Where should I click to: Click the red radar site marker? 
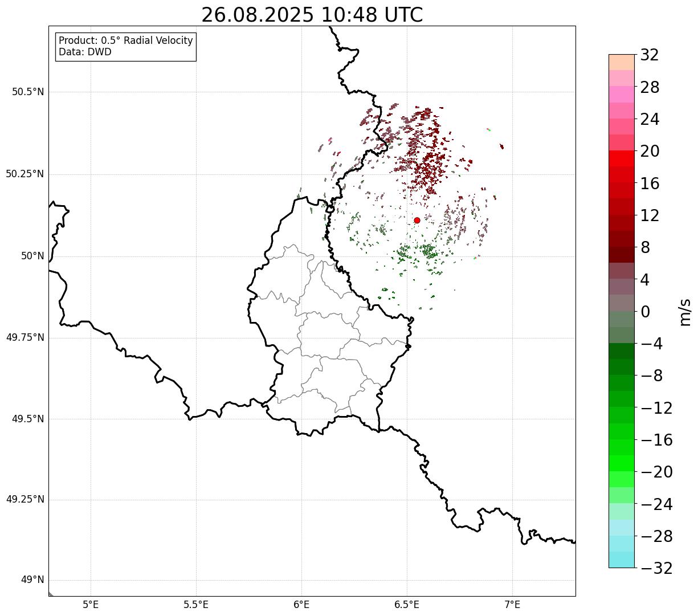click(x=417, y=220)
